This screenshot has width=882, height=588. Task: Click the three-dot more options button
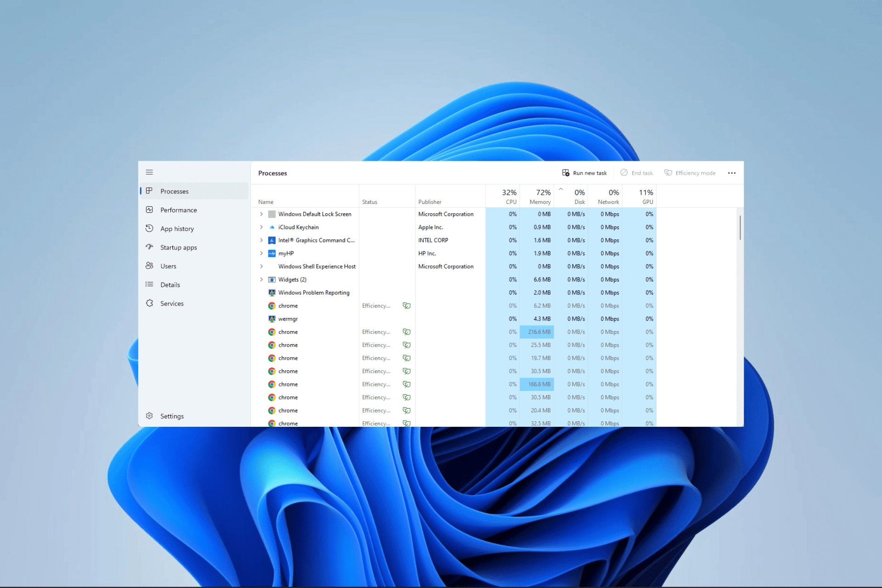[x=732, y=173]
